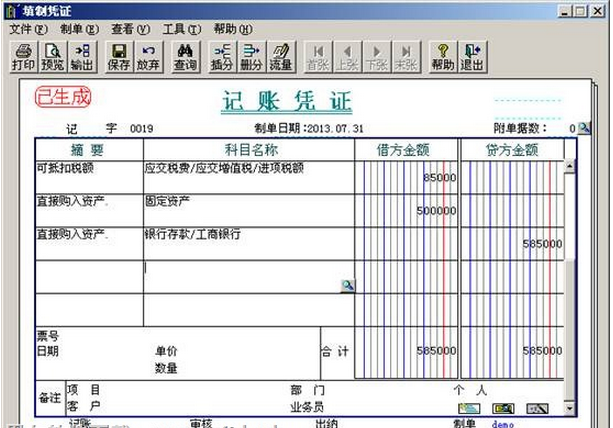
Task: Click the 放弃 (Discard) toolbar icon
Action: pos(148,56)
